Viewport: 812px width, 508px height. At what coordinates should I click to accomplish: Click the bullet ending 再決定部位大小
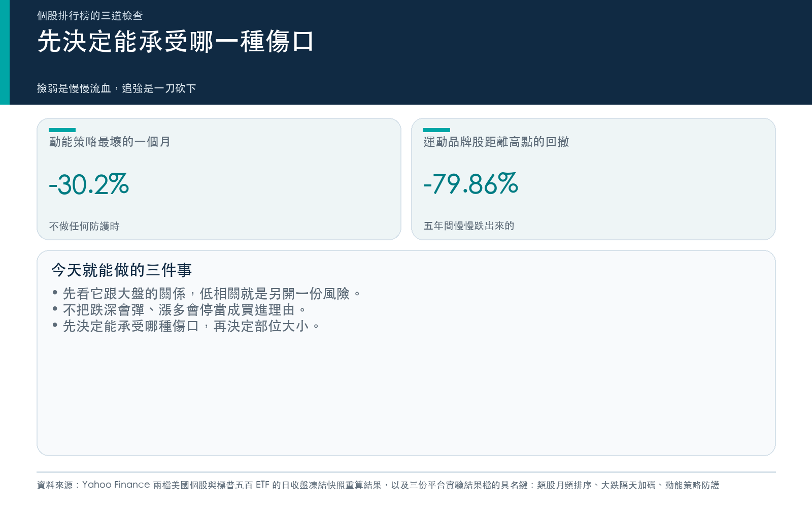pos(186,326)
